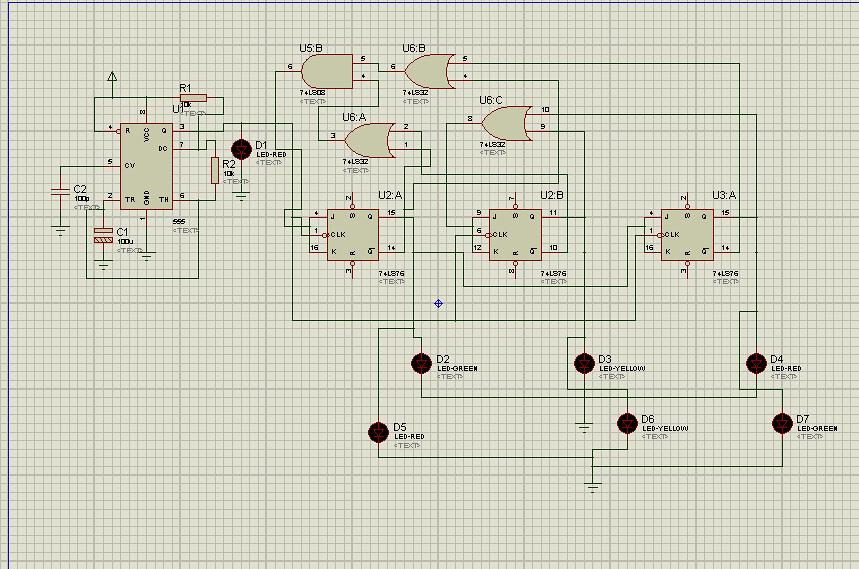The width and height of the screenshot is (859, 569).
Task: Click the D6 yellow LED symbol
Action: point(627,423)
